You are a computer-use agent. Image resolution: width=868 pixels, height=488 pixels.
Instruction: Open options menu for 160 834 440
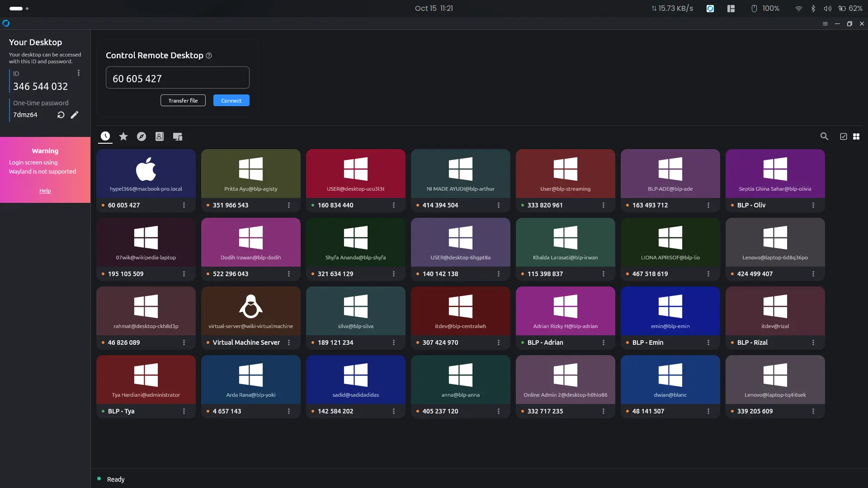click(x=394, y=205)
